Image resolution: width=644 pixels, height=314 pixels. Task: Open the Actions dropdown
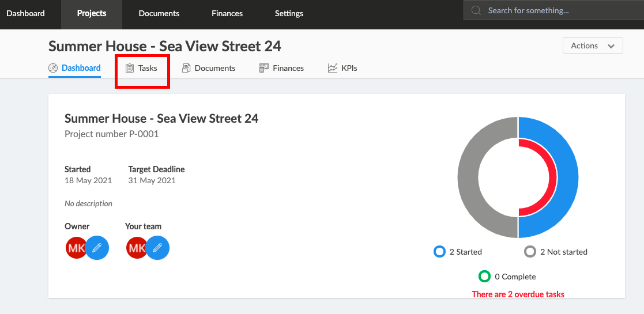tap(593, 46)
